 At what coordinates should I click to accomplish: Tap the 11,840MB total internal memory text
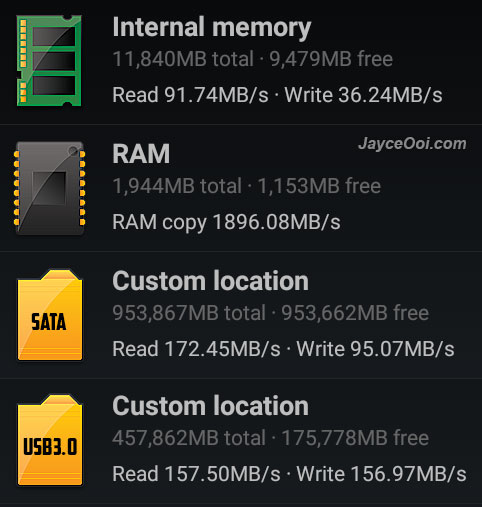[x=183, y=59]
